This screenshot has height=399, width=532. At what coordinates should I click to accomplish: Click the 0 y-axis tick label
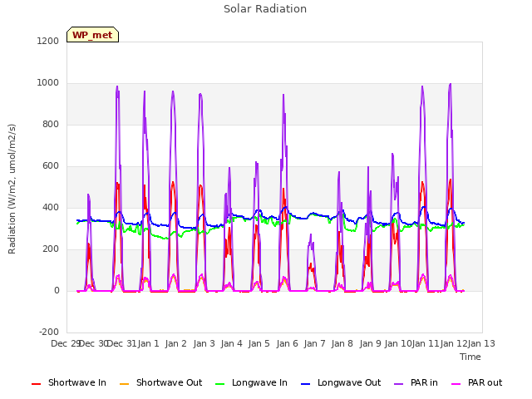(x=57, y=290)
